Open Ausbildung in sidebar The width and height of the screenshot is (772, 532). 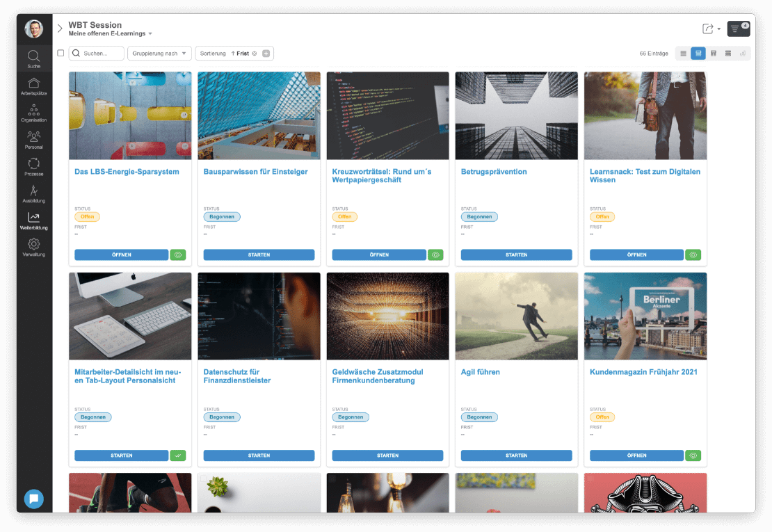(33, 194)
